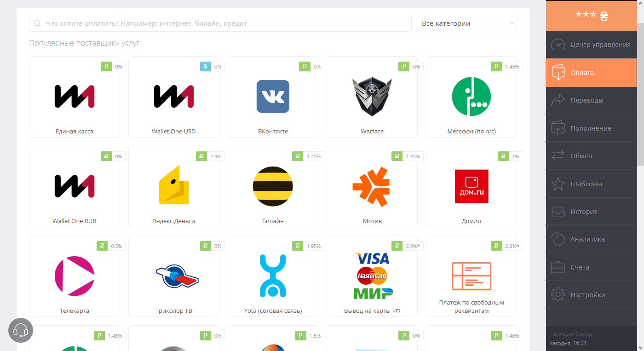Viewport: 644px width, 351px height.
Task: Click the Настройки gear icon
Action: coord(558,295)
